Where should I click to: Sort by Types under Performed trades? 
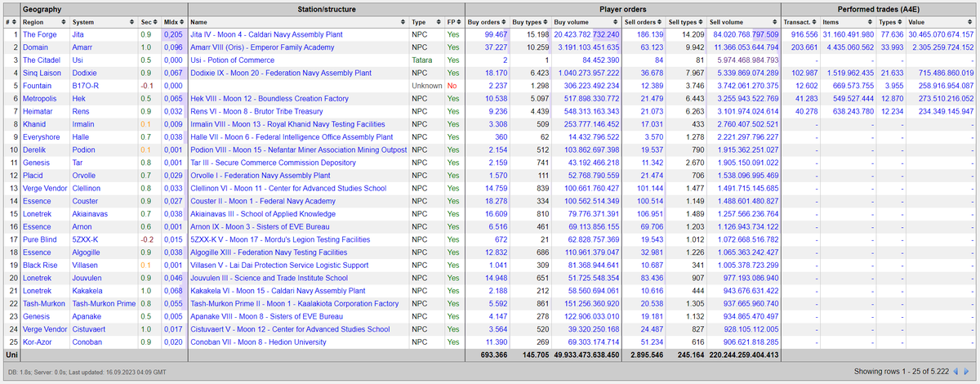(890, 21)
